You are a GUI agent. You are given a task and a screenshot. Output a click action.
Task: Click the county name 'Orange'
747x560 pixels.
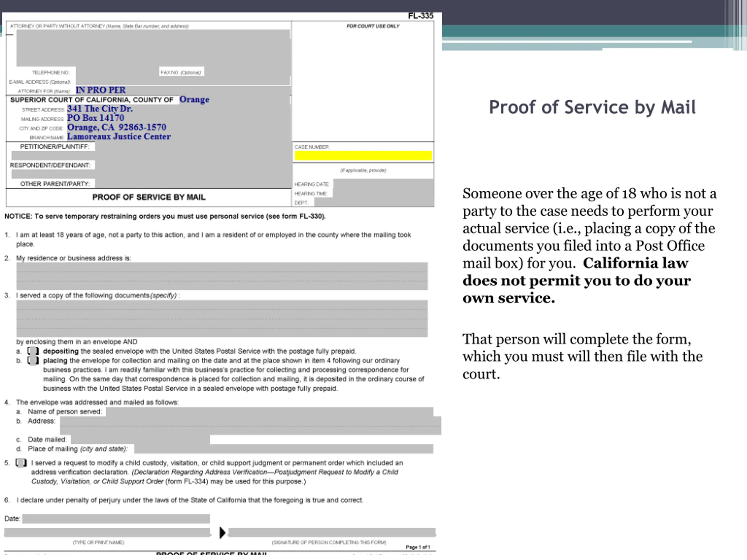tap(194, 99)
